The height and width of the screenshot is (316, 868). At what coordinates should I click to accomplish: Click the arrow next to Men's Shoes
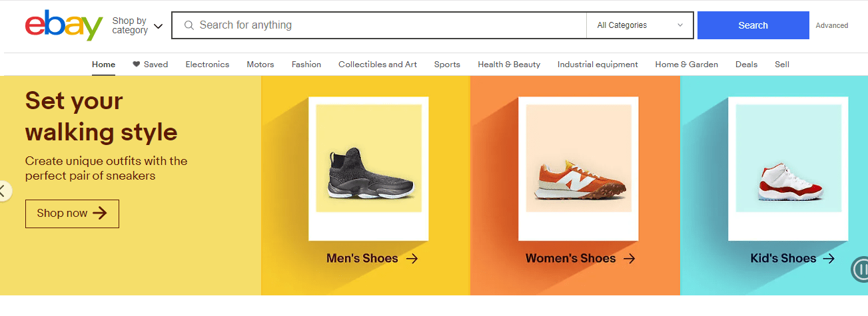412,259
